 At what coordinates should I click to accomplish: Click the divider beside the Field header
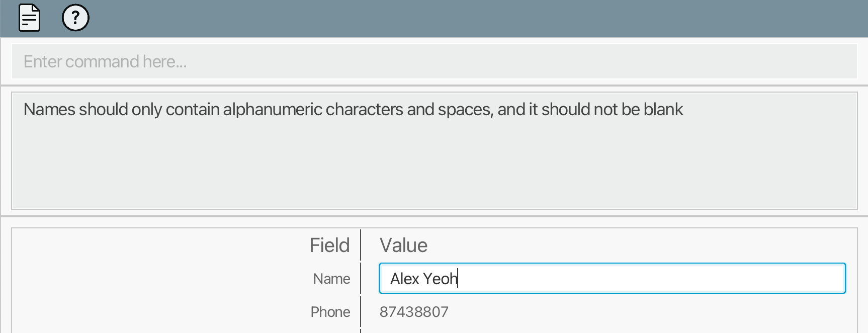click(x=361, y=245)
